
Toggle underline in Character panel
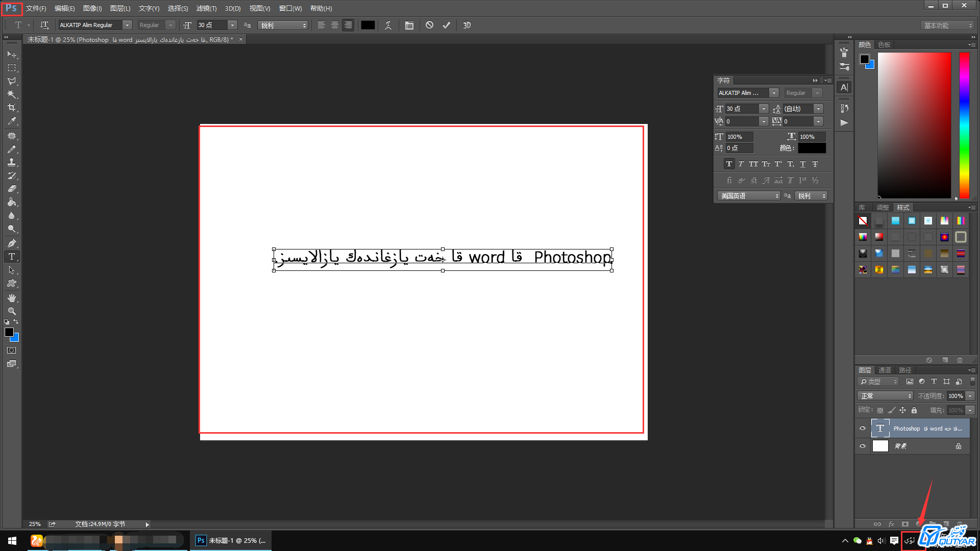click(x=803, y=164)
